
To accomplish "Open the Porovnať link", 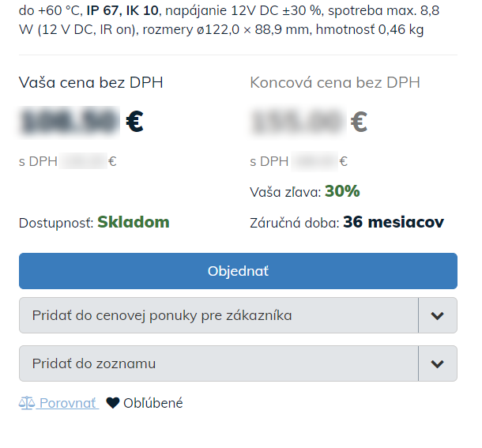I will tap(67, 404).
